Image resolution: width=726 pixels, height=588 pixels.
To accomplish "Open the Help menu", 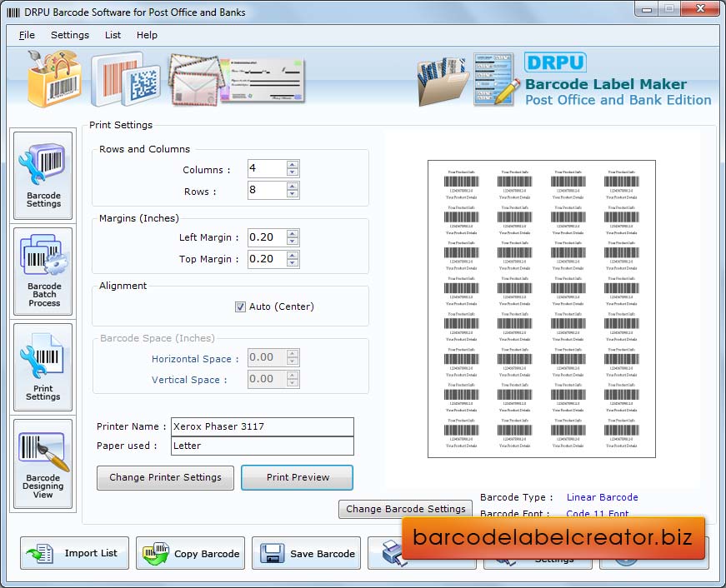I will click(147, 35).
